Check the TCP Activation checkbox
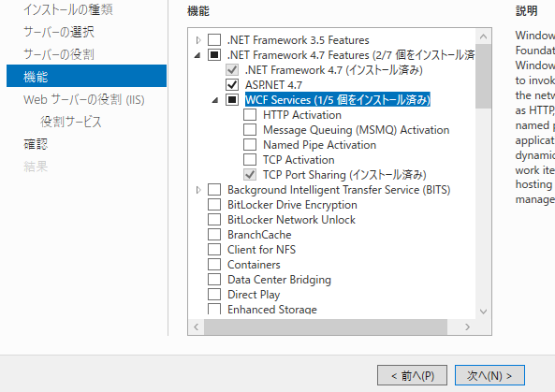 tap(250, 160)
